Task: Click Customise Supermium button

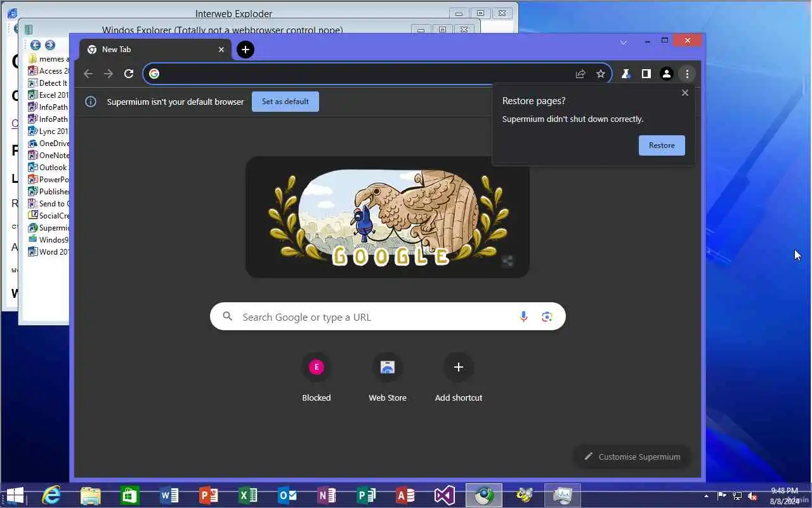Action: tap(632, 457)
